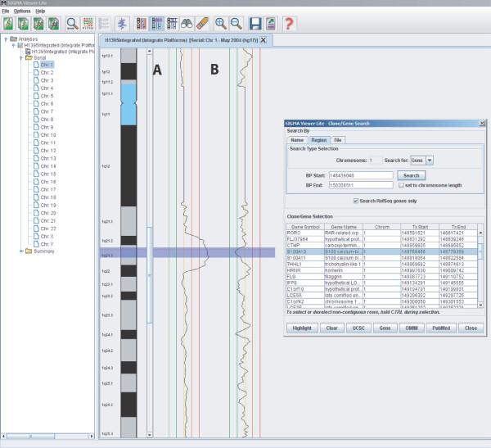This screenshot has width=491, height=448.
Task: Close the Clone/Gene Search dialog with X
Action: point(482,123)
